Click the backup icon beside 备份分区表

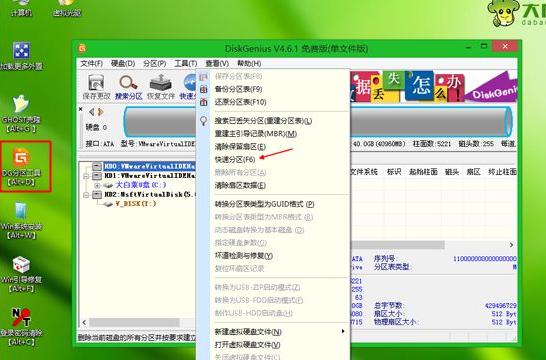click(204, 89)
